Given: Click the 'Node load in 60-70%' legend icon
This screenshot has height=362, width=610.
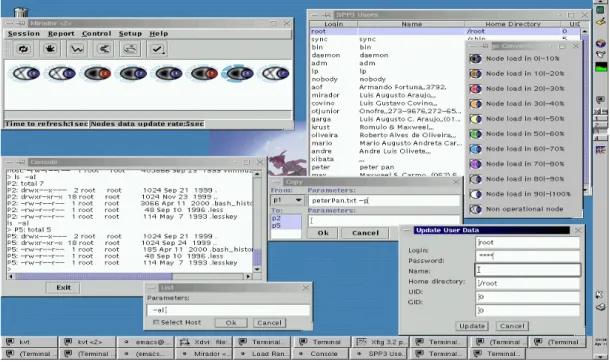Looking at the screenshot, I should pos(475,149).
